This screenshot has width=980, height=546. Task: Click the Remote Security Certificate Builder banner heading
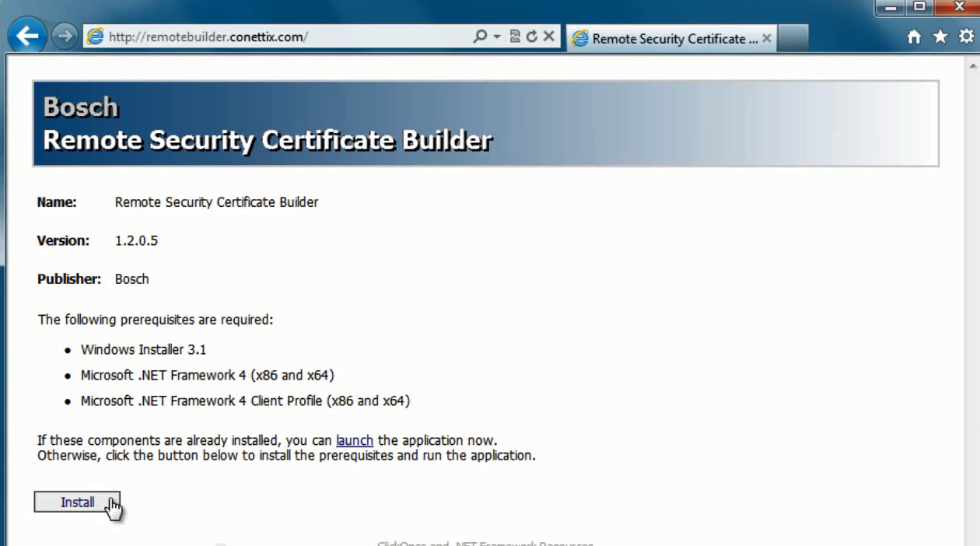tap(267, 140)
